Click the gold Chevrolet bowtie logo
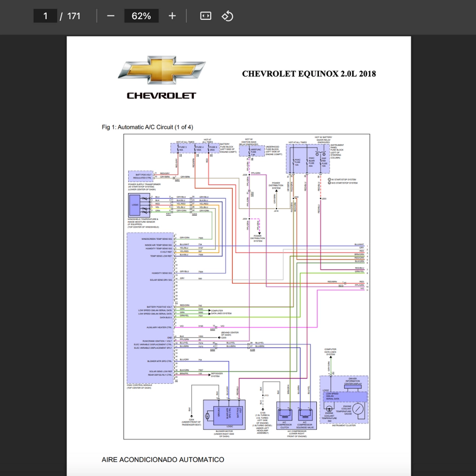The width and height of the screenshot is (476, 476). coord(162,70)
